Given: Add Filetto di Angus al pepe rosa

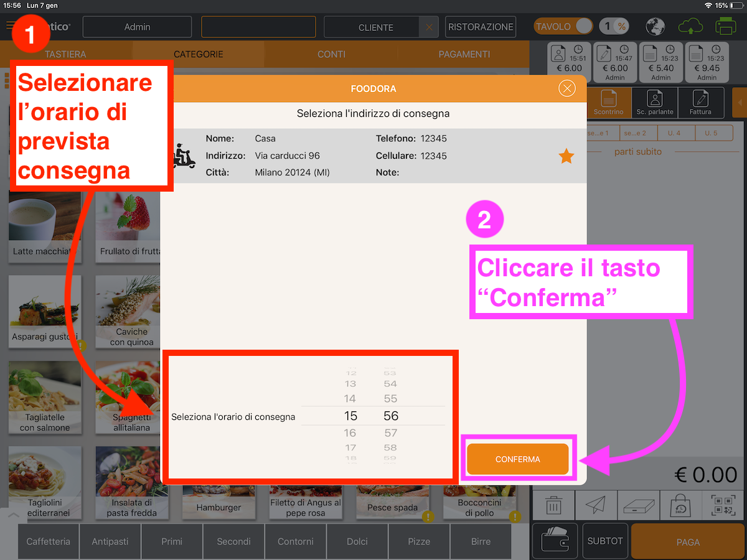Looking at the screenshot, I should (x=305, y=502).
